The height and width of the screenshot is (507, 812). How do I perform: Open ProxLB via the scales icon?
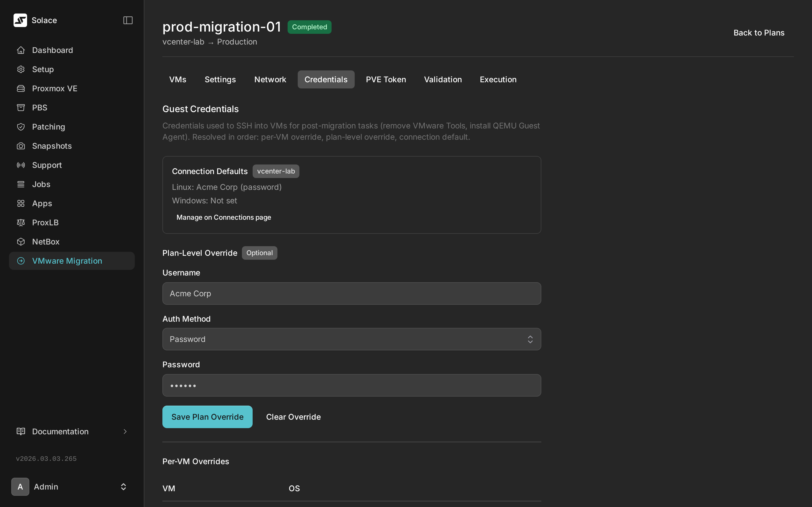click(x=21, y=223)
